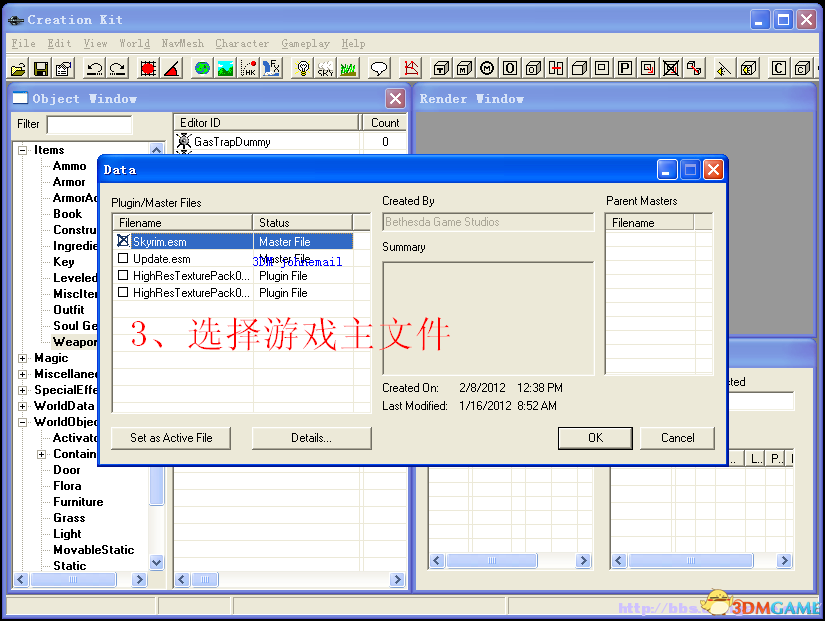
Task: Check the first HighResTexturePack0 checkbox
Action: coord(123,275)
